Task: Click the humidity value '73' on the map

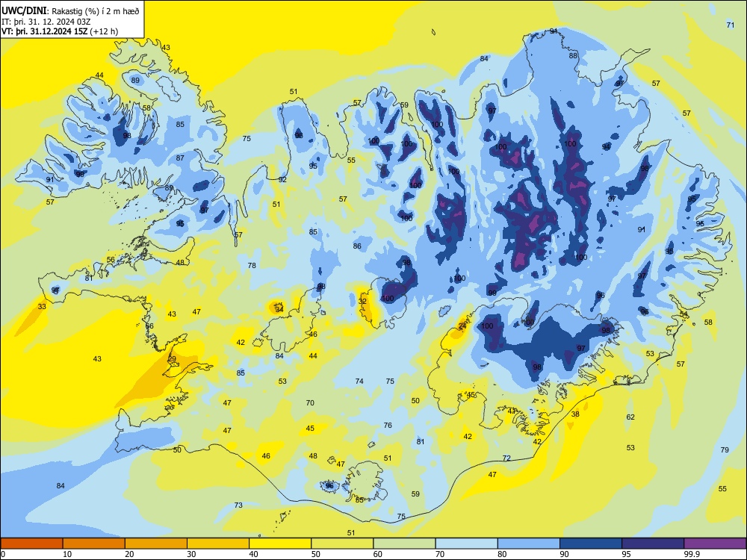Action: [238, 505]
